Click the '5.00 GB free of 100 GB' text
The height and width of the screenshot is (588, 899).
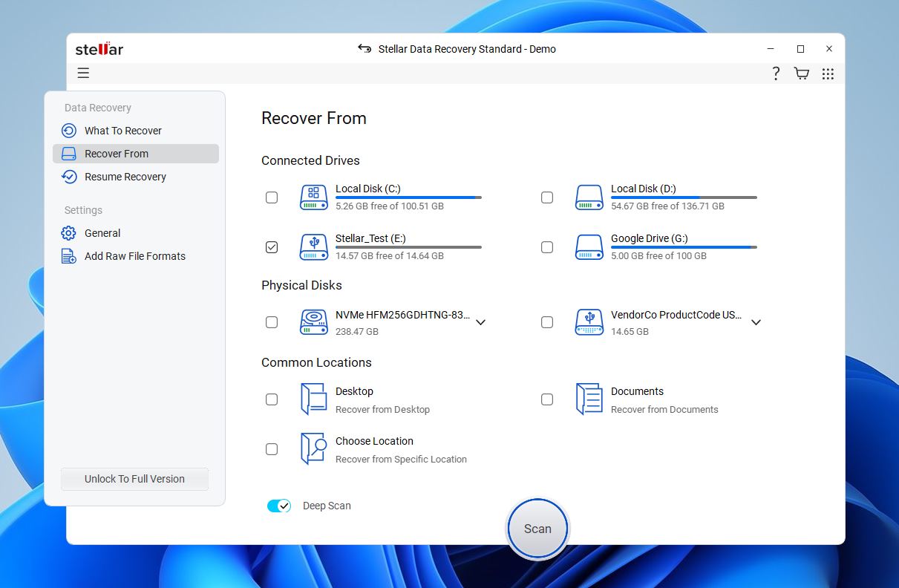tap(658, 256)
